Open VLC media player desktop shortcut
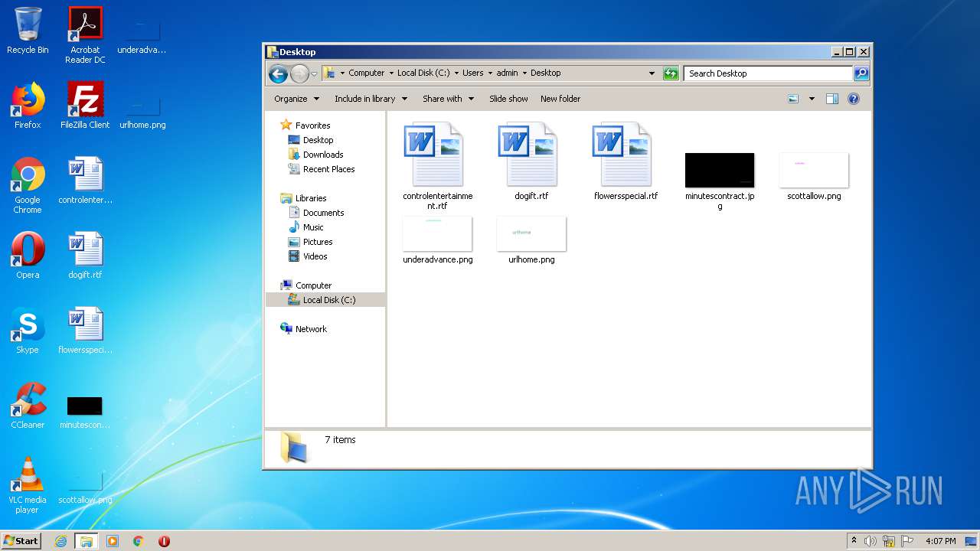The width and height of the screenshot is (980, 551). [x=28, y=485]
